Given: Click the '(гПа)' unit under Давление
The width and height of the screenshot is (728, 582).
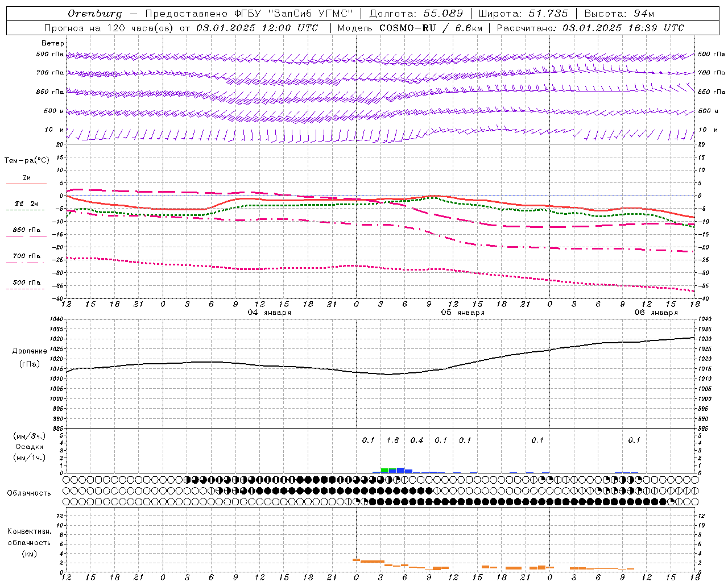Looking at the screenshot, I should pyautogui.click(x=30, y=364).
